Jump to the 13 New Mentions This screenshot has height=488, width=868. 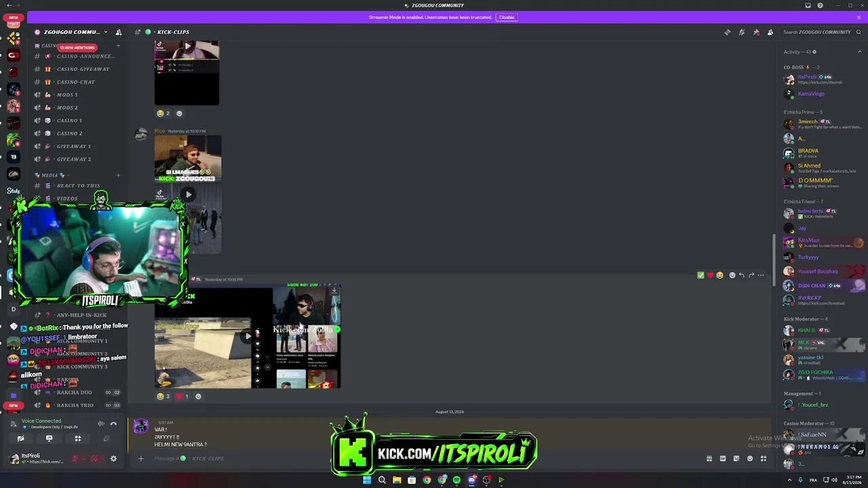tap(77, 47)
